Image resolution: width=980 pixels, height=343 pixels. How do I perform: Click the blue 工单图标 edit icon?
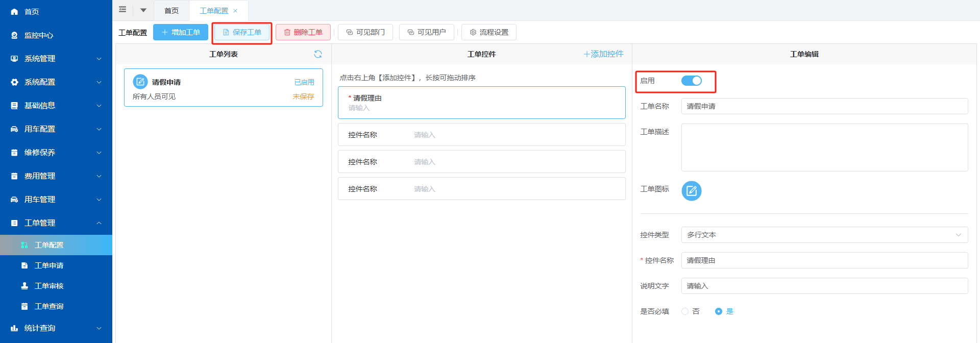tap(691, 191)
